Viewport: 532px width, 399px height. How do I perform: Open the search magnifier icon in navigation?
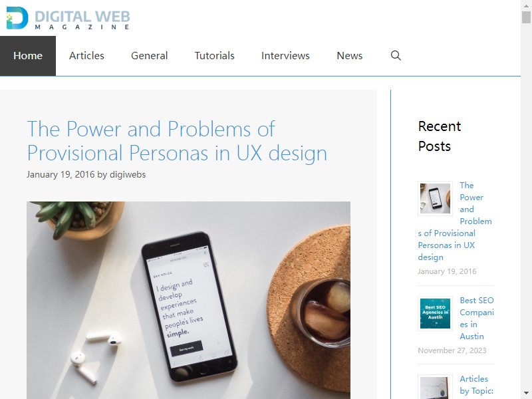[396, 56]
